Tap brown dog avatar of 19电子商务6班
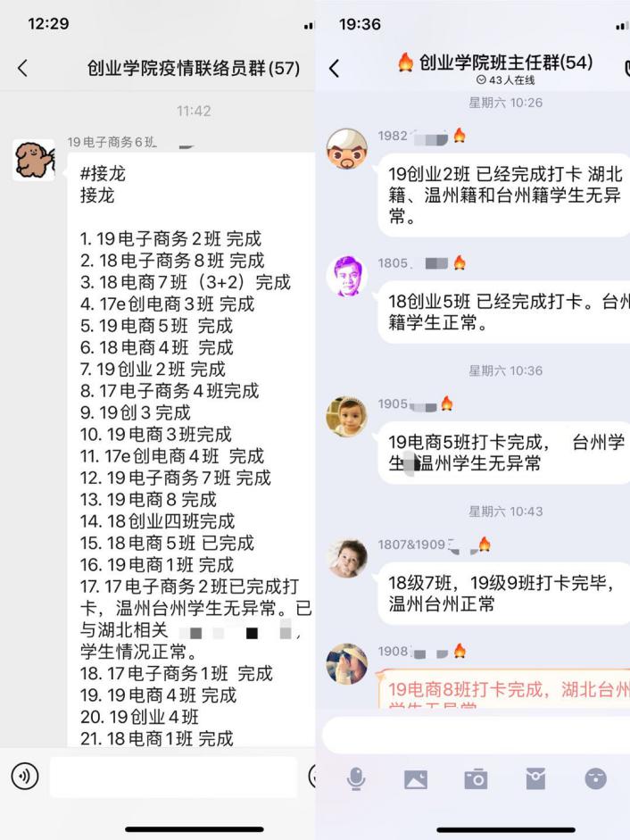This screenshot has width=630, height=840. click(34, 160)
